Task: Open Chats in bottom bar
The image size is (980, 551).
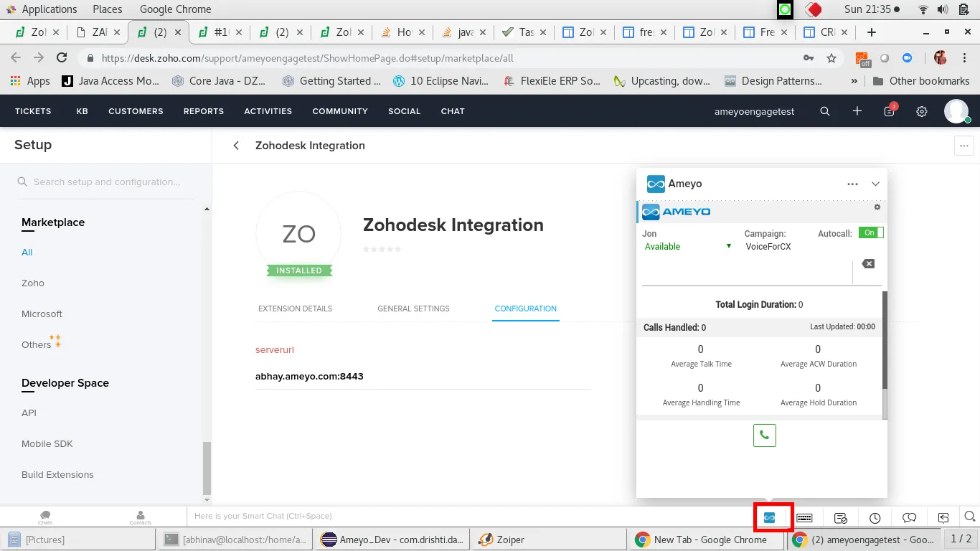Action: click(x=45, y=517)
